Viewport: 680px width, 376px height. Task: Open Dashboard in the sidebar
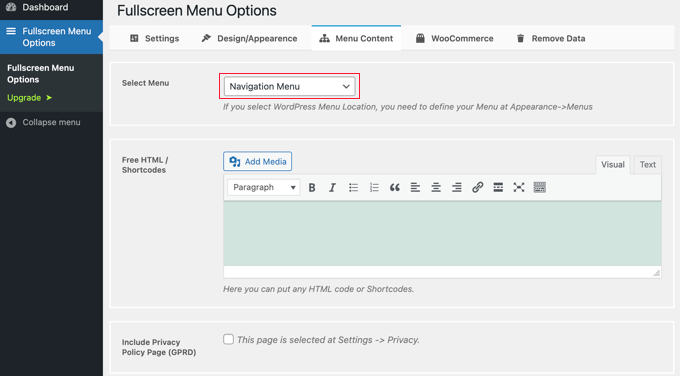[x=51, y=7]
